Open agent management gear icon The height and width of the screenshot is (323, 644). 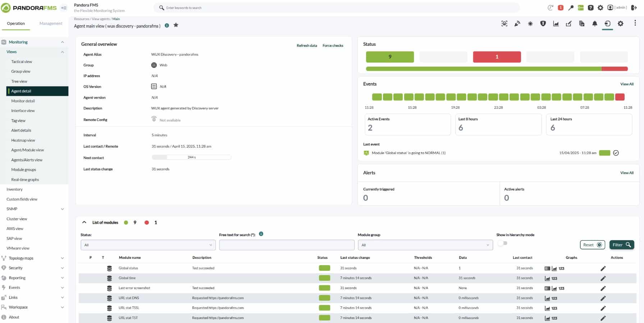[621, 24]
